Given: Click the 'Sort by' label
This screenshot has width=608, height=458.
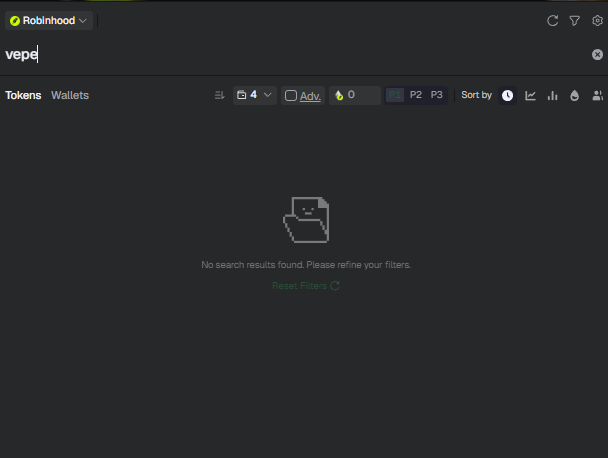Looking at the screenshot, I should coord(476,95).
